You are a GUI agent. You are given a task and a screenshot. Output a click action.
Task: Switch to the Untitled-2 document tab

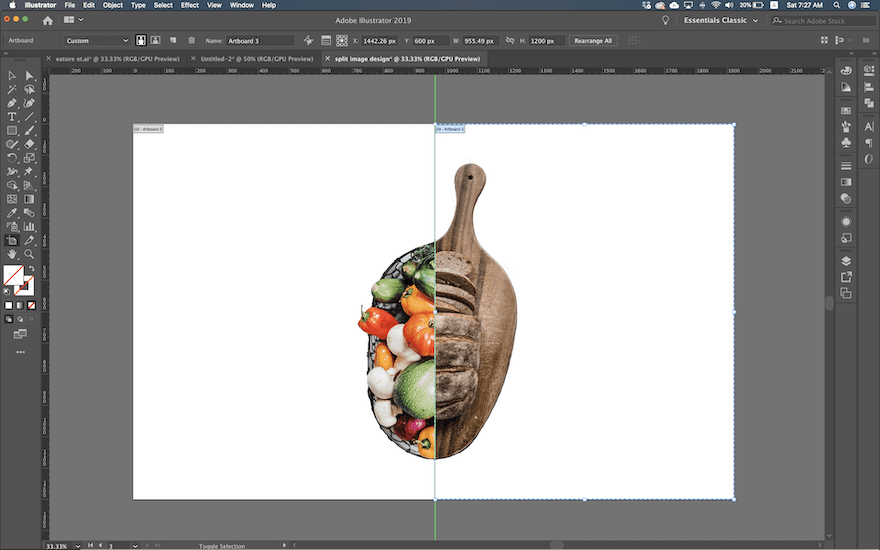coord(257,59)
